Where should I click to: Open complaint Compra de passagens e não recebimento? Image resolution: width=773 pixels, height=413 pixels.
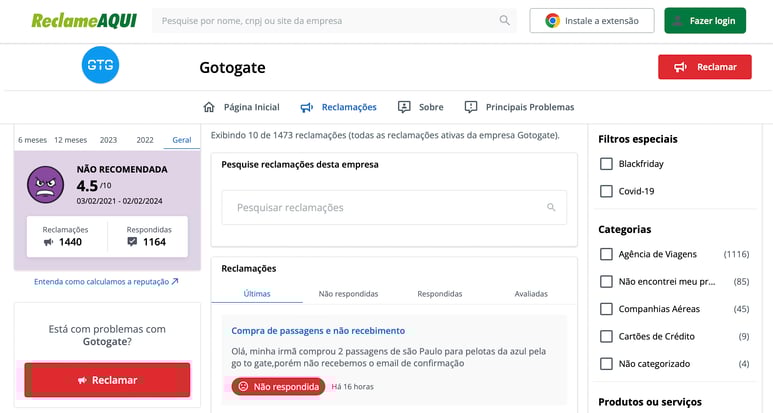[x=318, y=331]
